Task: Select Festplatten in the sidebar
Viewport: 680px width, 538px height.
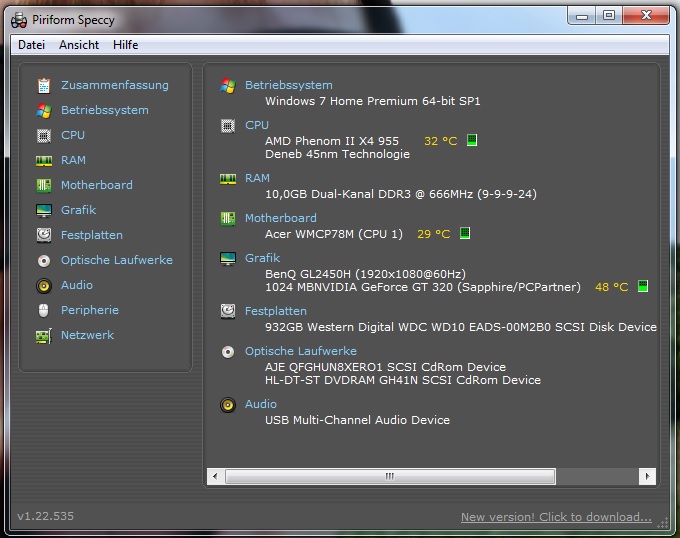Action: (x=92, y=235)
